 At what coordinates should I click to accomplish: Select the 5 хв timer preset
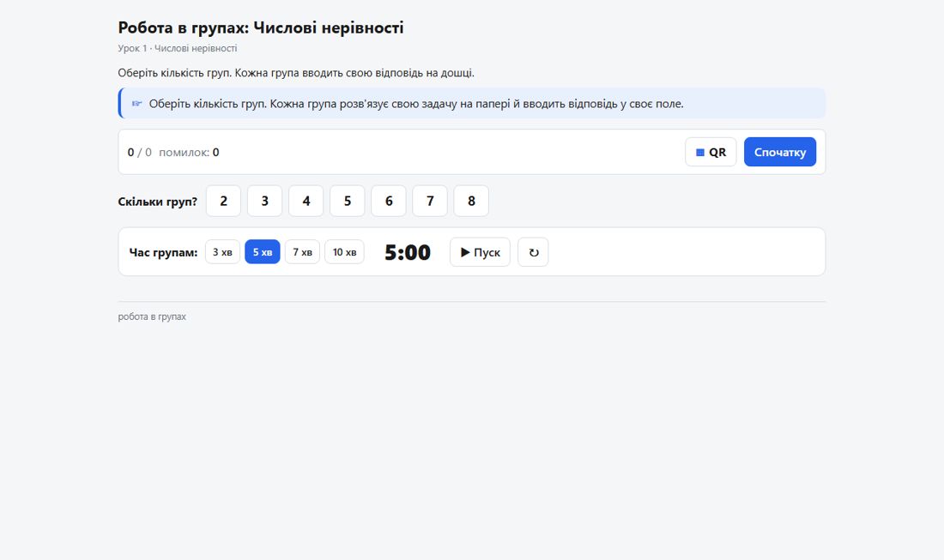click(263, 252)
